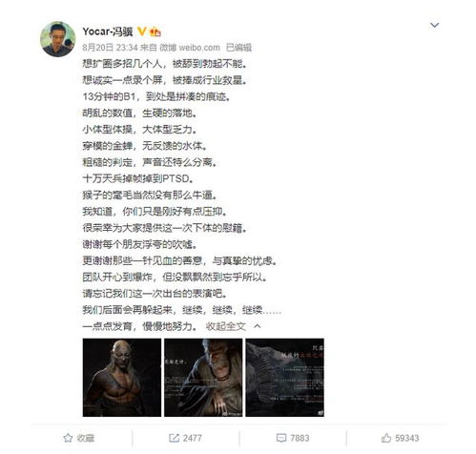Open Yocar-冯骥 profile avatar

click(x=58, y=39)
